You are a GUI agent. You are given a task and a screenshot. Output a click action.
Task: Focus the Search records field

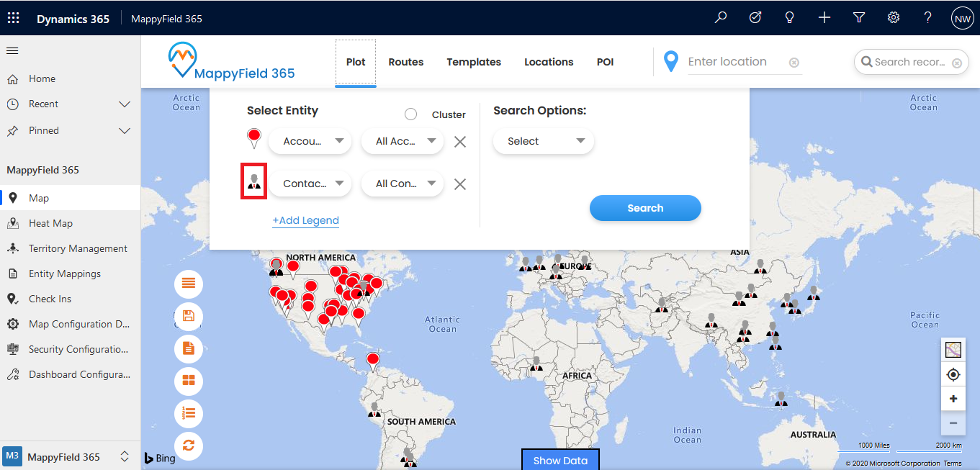coord(909,63)
